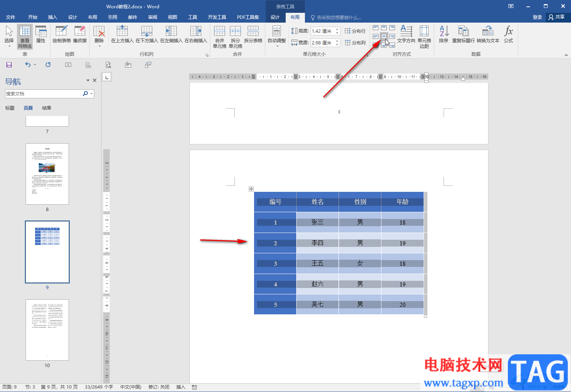Click the 选择 (Select) table tool
This screenshot has height=392, width=571.
click(x=9, y=36)
